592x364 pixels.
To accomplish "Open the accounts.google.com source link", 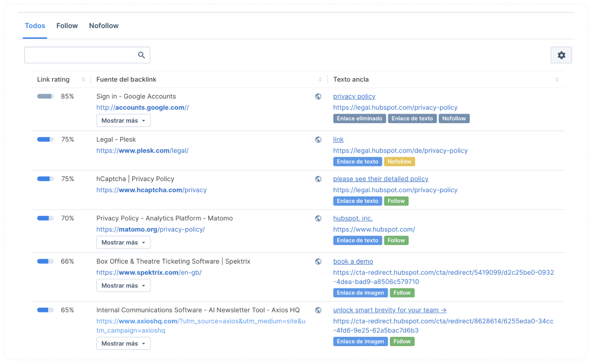I will pos(143,108).
